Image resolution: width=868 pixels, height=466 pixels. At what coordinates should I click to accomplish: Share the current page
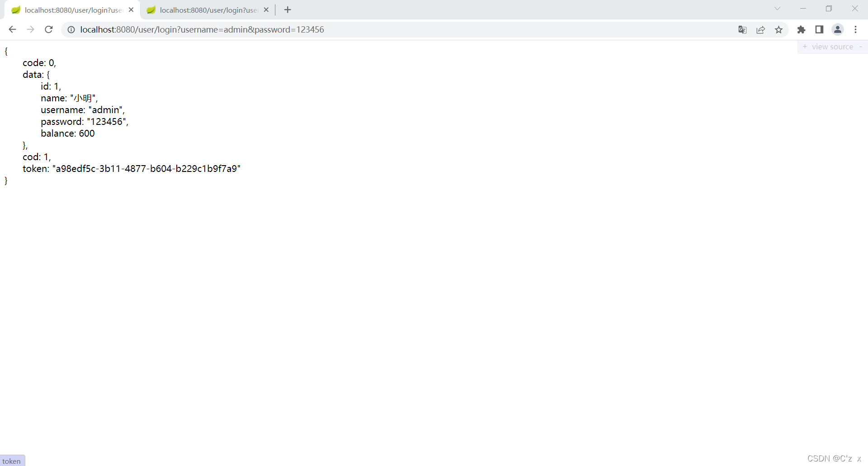click(761, 29)
